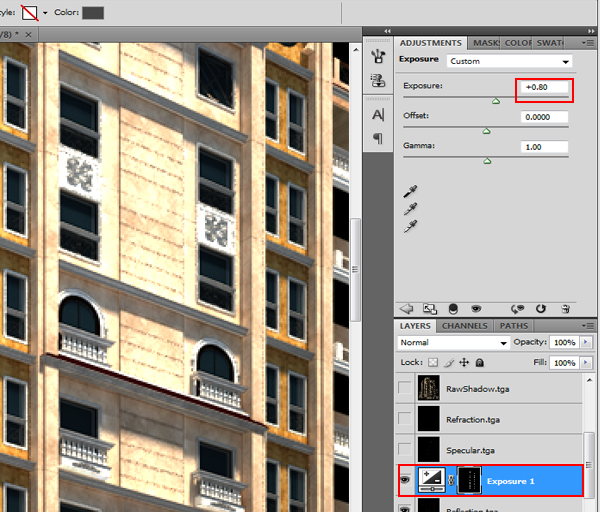The width and height of the screenshot is (600, 512).
Task: Expand the Opacity slider arrow
Action: [x=585, y=342]
